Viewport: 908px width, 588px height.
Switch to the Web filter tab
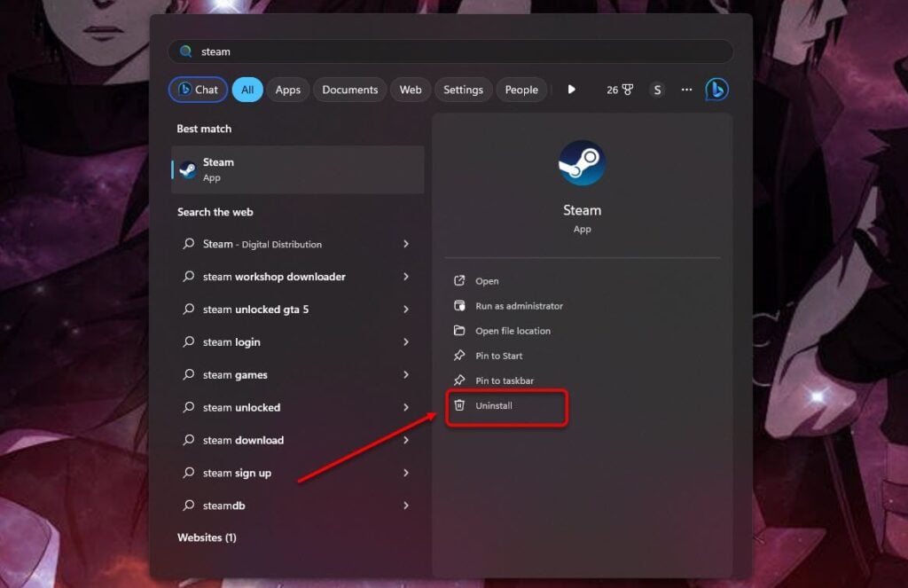click(410, 90)
